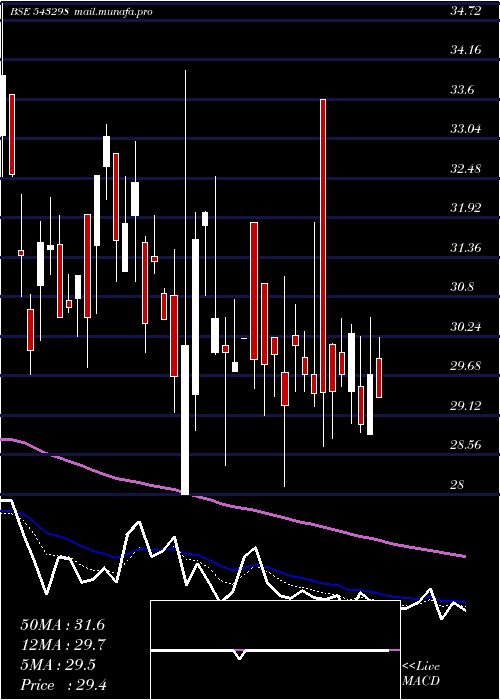Select the 34.16 price axis label
This screenshot has height=700, width=500.
tap(466, 50)
